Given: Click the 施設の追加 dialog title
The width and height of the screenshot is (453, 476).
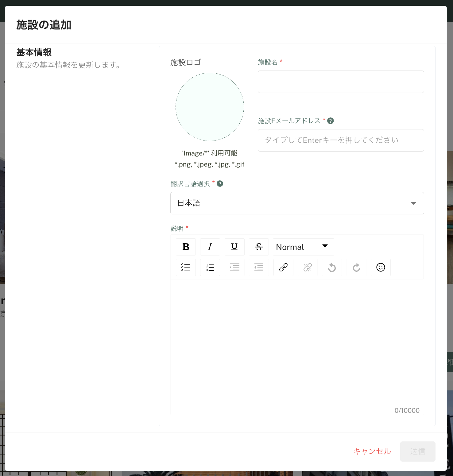Looking at the screenshot, I should coord(44,25).
